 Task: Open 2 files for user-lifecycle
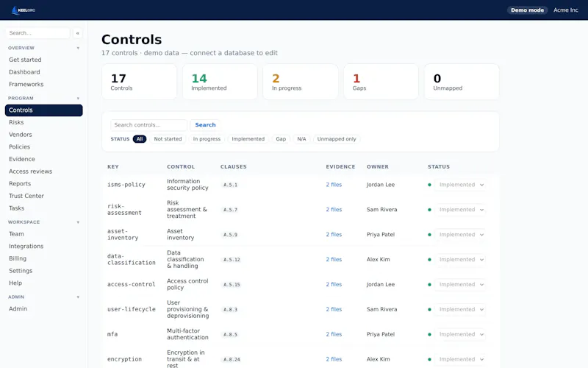(334, 309)
